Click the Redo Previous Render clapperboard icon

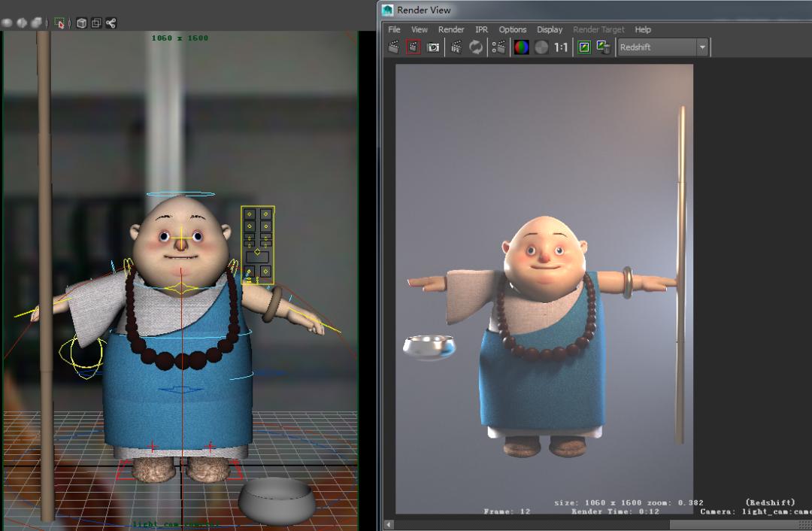(x=394, y=47)
